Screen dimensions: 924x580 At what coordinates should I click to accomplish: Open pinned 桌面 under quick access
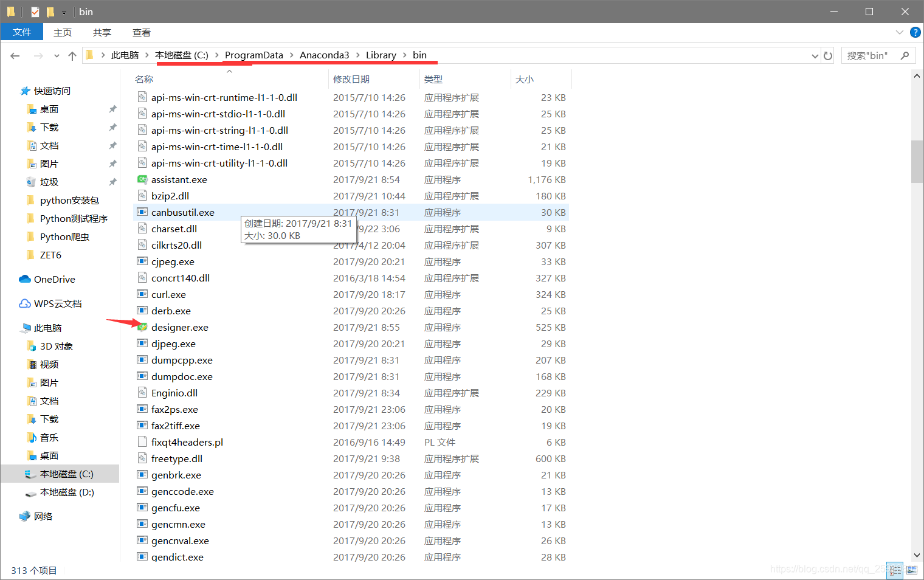coord(49,109)
